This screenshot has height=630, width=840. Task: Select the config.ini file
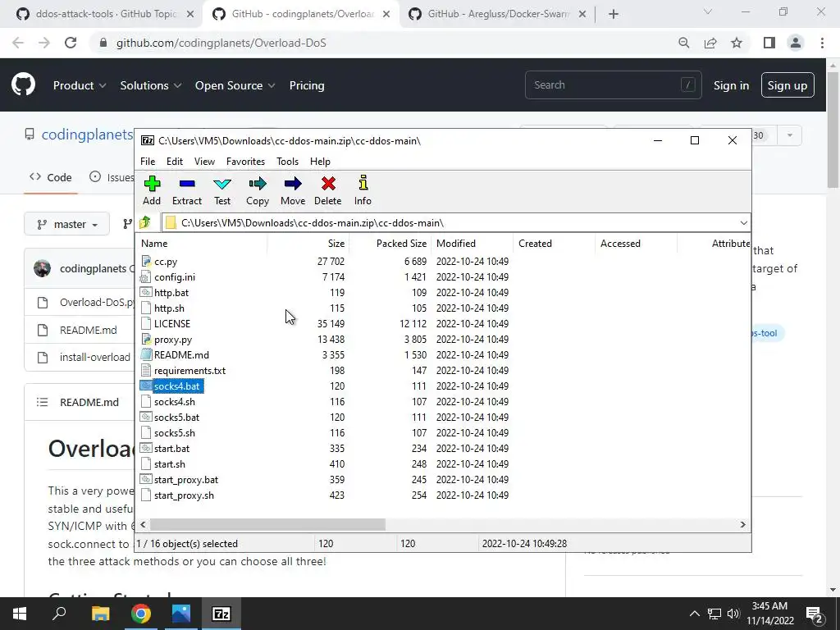tap(174, 277)
